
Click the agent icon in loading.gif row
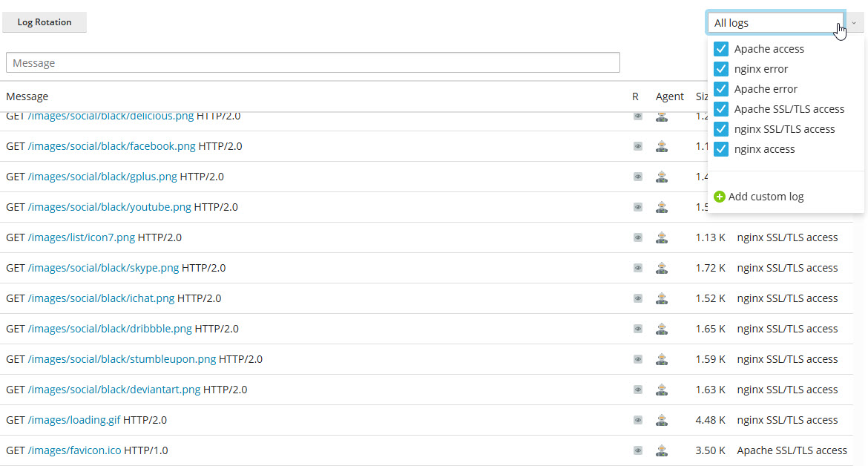(x=662, y=420)
